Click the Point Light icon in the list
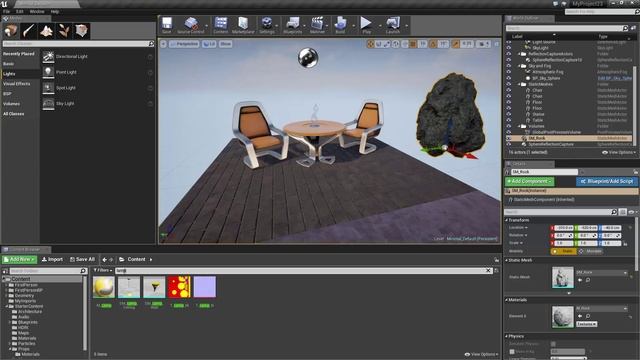 48,72
